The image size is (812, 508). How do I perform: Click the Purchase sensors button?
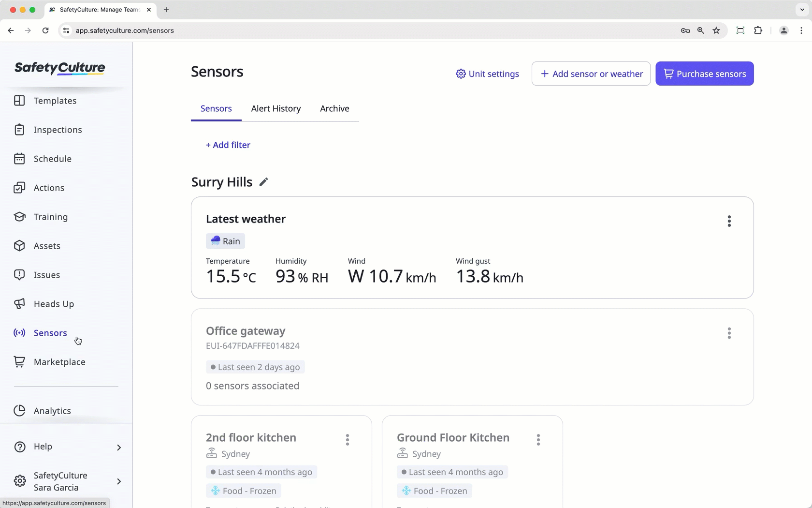click(704, 74)
